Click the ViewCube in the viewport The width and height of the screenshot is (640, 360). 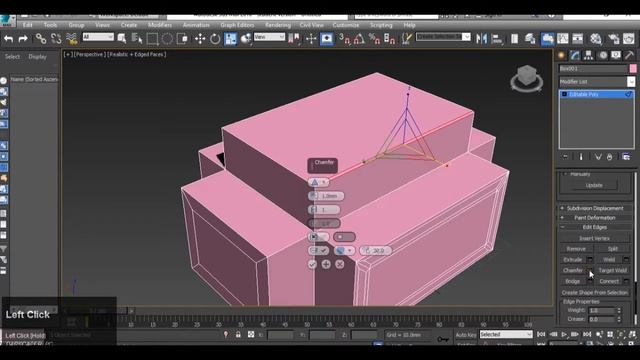[527, 78]
